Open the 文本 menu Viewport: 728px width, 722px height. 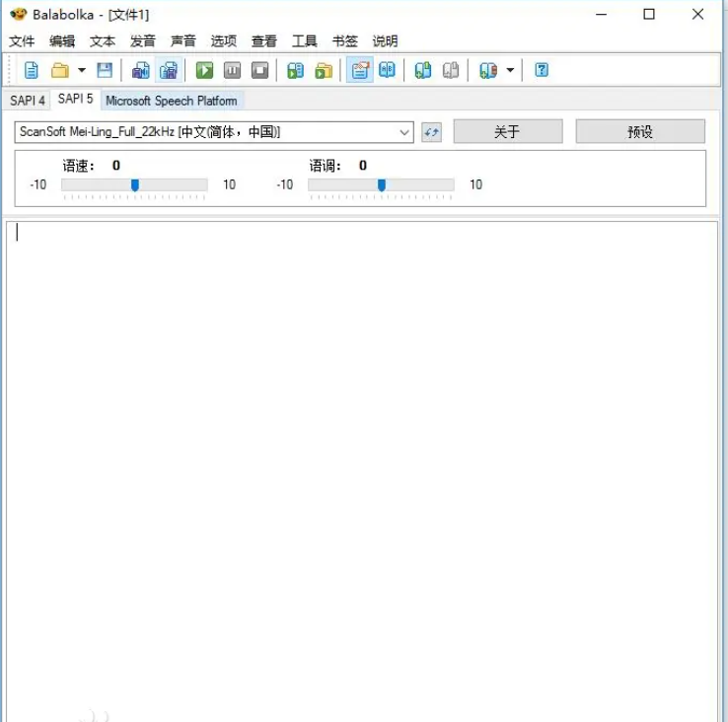(103, 41)
